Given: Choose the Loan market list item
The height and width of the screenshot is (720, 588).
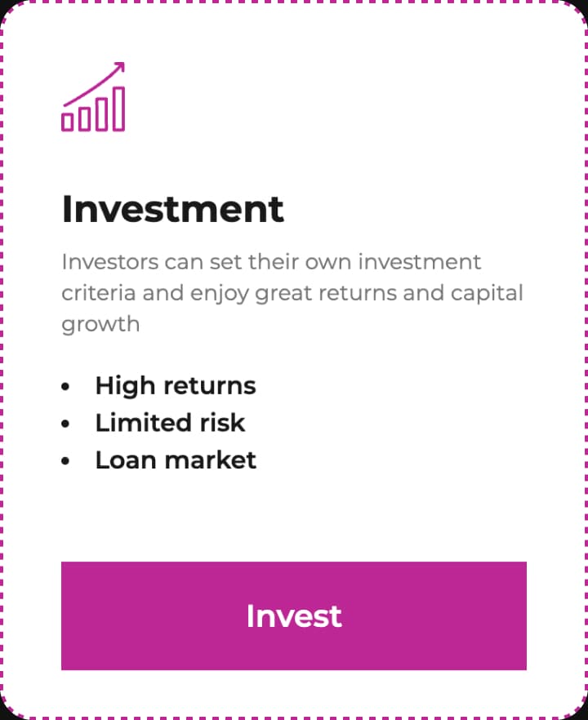Looking at the screenshot, I should tap(176, 460).
